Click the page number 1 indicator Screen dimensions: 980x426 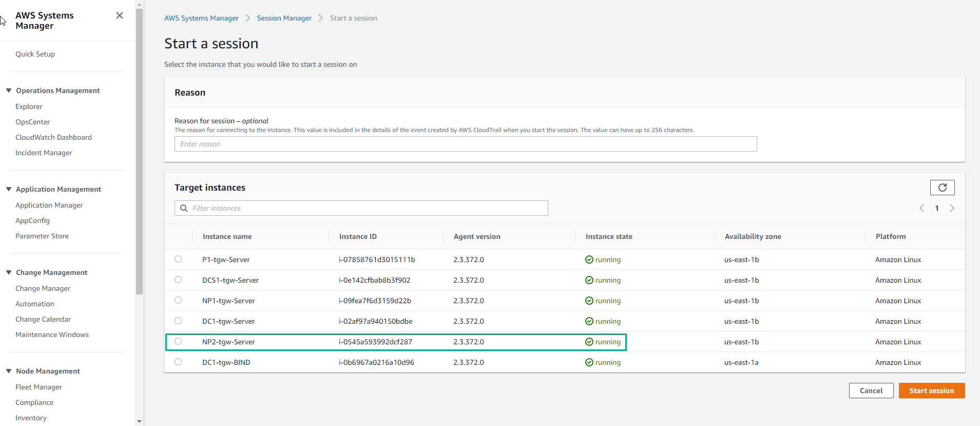pos(937,208)
